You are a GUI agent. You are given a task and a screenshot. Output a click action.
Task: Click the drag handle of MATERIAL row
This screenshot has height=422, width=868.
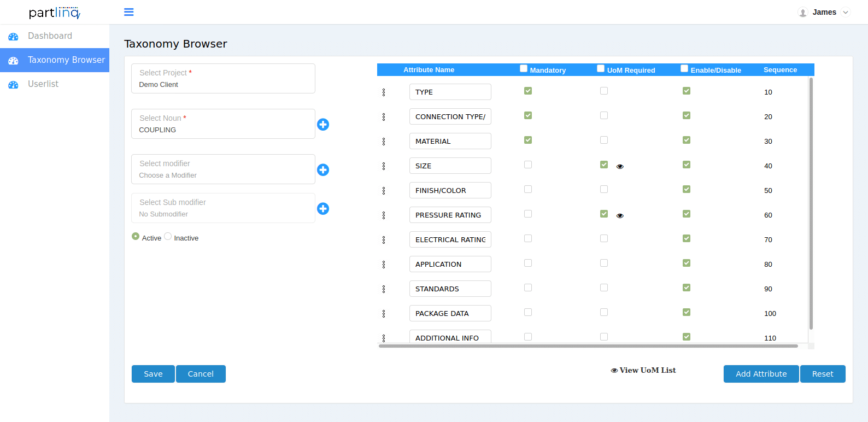coord(384,142)
